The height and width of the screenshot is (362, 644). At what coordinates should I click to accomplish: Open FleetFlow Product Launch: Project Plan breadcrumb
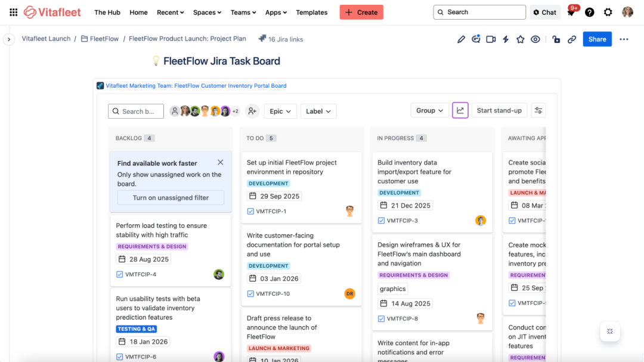coord(187,39)
